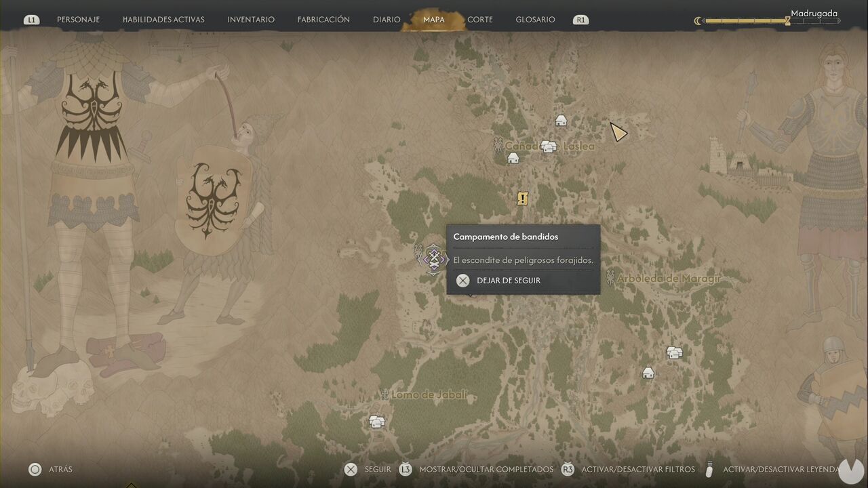Click the L1 previous-tab button icon
The image size is (868, 488).
(31, 20)
